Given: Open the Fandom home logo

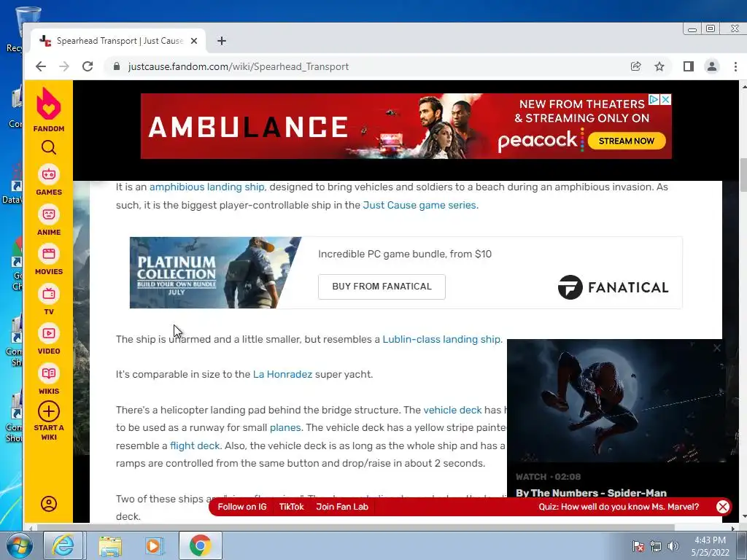Looking at the screenshot, I should click(x=49, y=109).
